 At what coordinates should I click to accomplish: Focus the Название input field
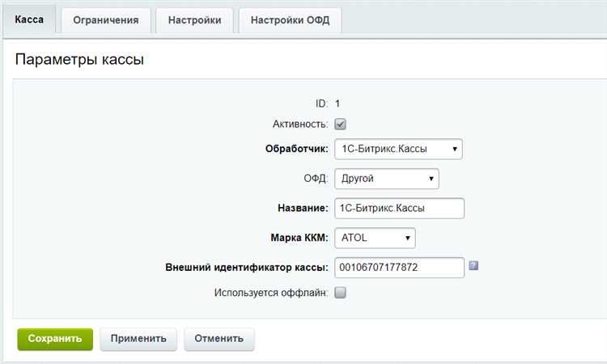(x=400, y=209)
